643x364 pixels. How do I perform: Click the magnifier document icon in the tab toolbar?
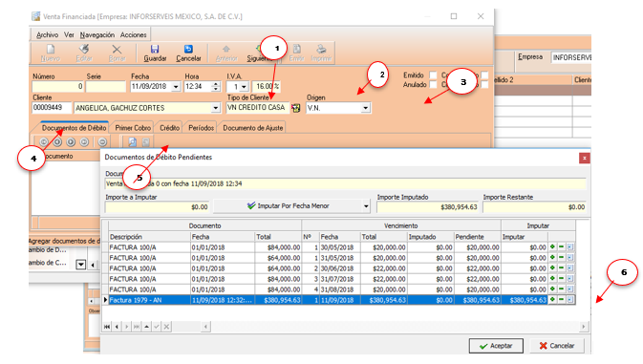[x=132, y=141]
